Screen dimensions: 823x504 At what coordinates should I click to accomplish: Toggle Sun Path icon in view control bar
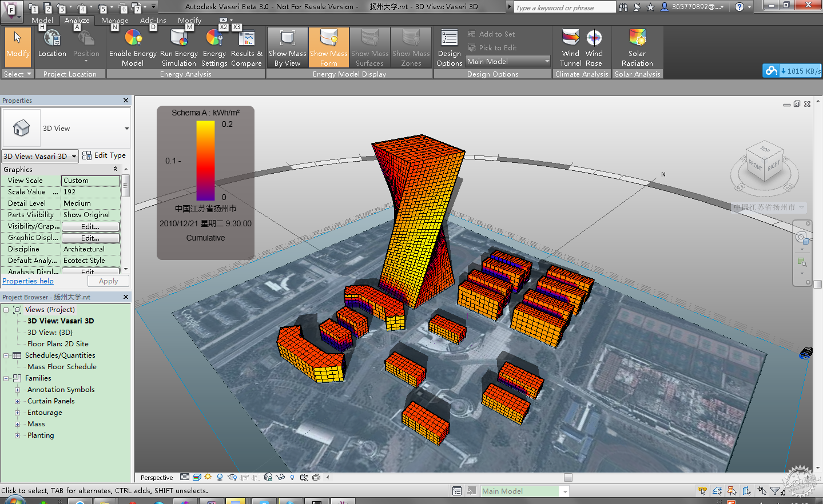coord(208,477)
